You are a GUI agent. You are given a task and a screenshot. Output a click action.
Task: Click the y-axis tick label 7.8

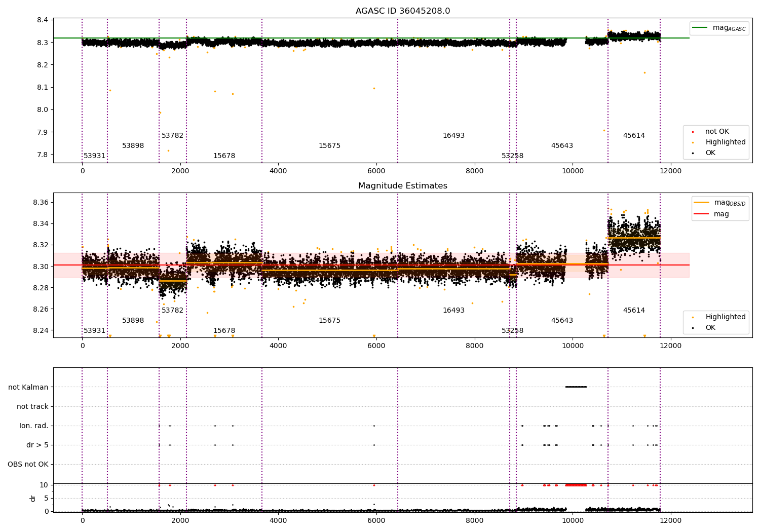(x=43, y=155)
